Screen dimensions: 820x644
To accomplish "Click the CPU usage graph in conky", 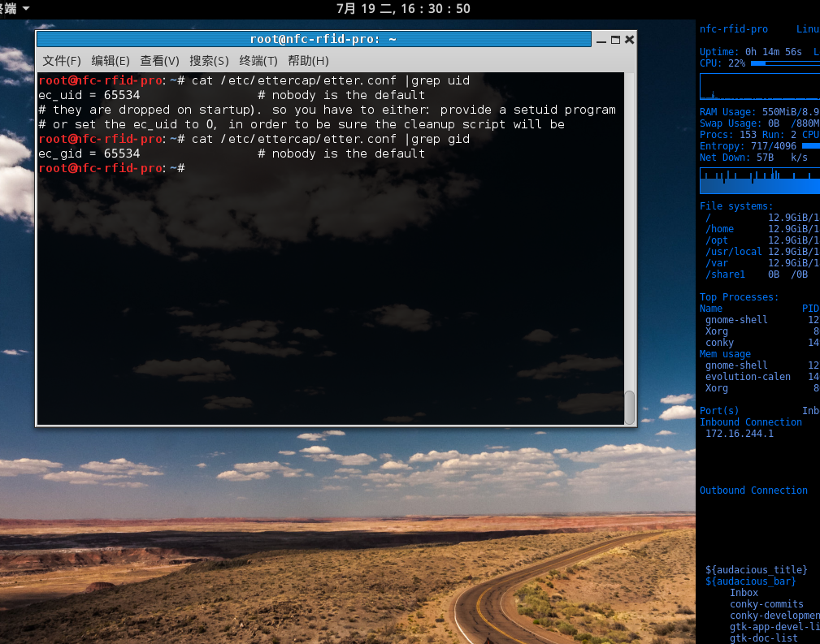I will 760,86.
